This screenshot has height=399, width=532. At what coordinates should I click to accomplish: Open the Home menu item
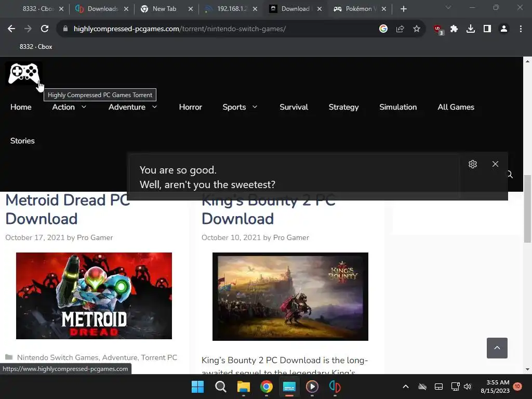click(21, 107)
